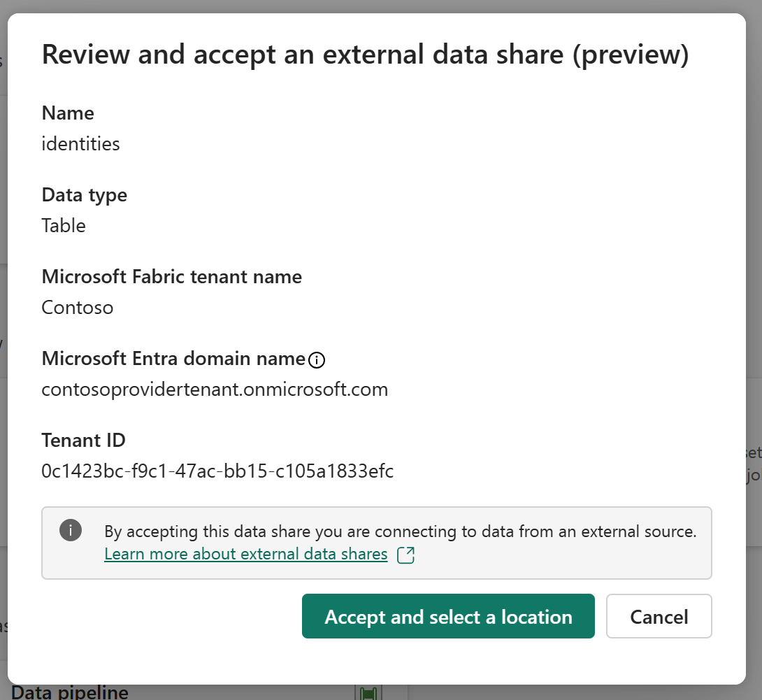The width and height of the screenshot is (762, 700).
Task: Cancel the external data share dialog
Action: [659, 616]
